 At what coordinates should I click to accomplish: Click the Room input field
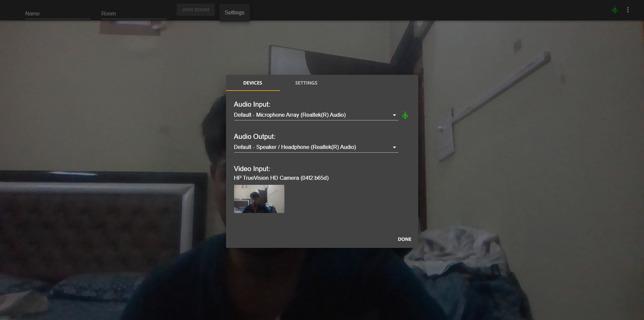point(133,14)
